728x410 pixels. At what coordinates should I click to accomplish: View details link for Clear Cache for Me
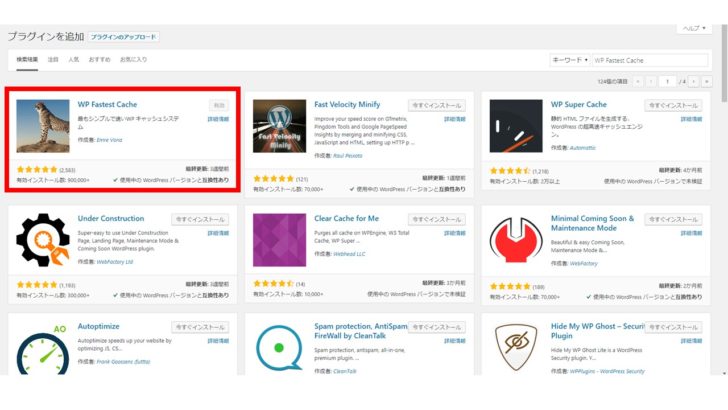click(455, 233)
